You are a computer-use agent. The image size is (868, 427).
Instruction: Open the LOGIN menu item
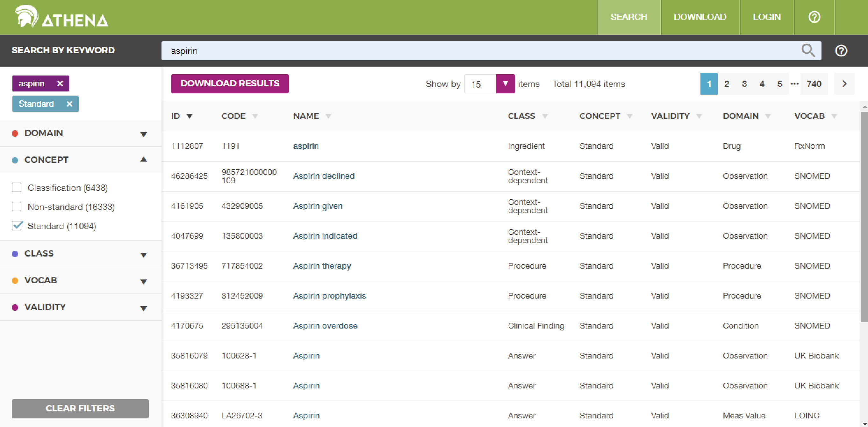point(766,17)
